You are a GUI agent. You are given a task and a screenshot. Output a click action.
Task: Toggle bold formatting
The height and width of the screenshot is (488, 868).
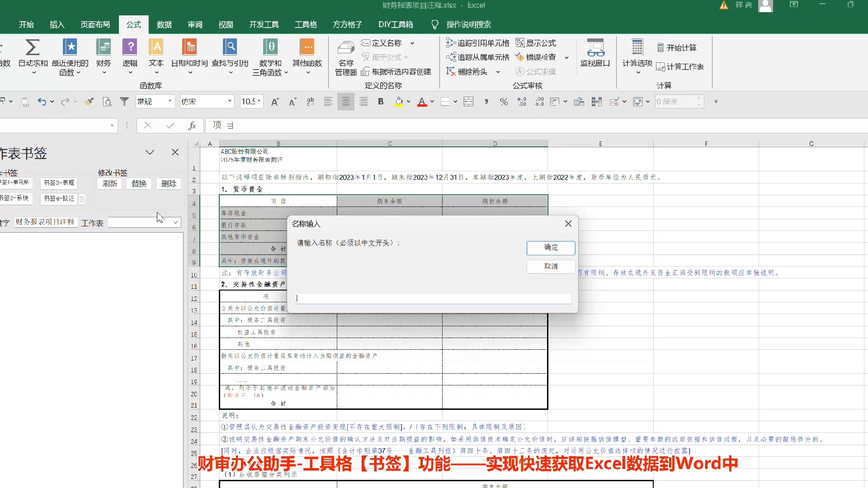[381, 102]
